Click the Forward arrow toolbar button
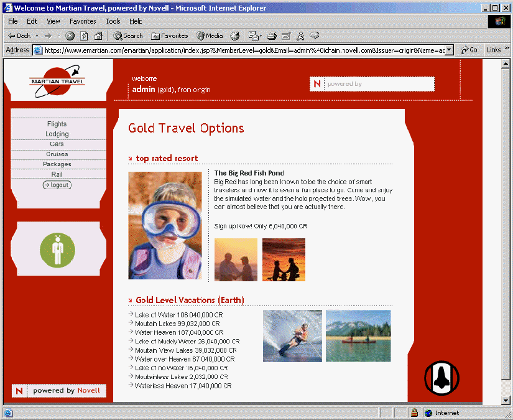Screen dimensions: 513x420 pos(48,35)
